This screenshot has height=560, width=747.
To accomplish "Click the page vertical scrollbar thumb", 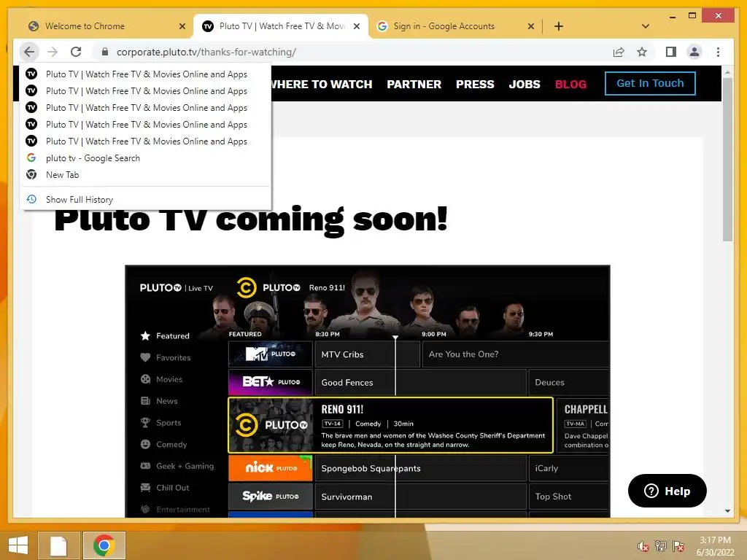I will pos(727,160).
